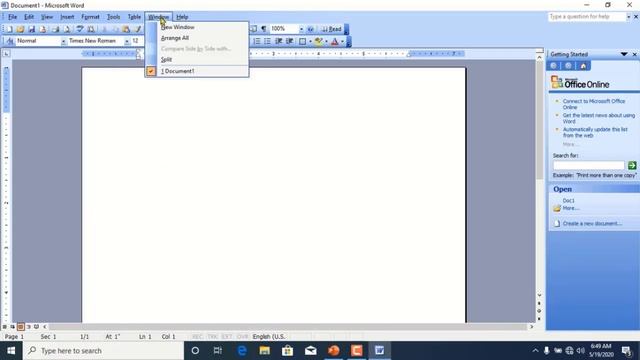This screenshot has height=360, width=640.
Task: Choose Arrange All from the Window menu
Action: (x=197, y=38)
